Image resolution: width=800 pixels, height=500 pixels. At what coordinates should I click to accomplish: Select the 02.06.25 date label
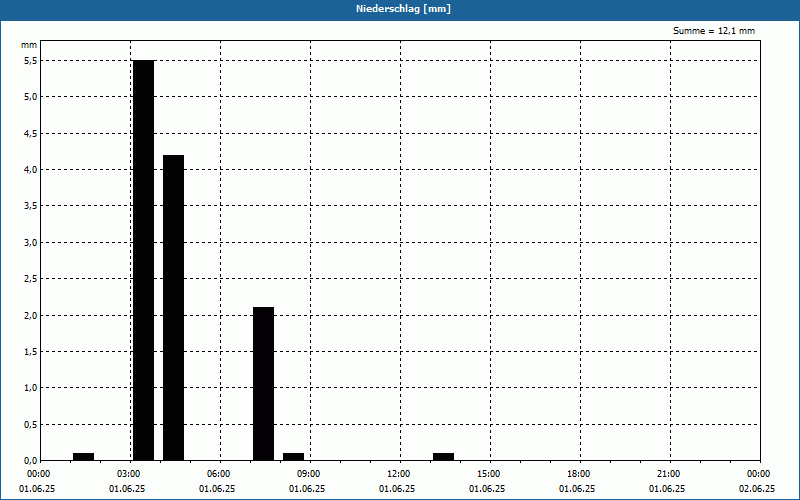(x=757, y=489)
